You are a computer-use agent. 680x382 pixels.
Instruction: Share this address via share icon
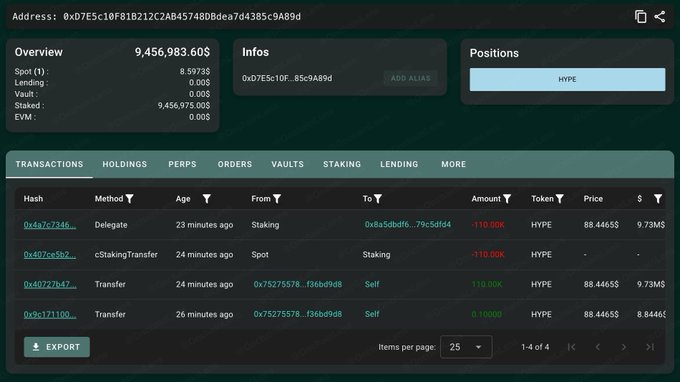tap(660, 16)
